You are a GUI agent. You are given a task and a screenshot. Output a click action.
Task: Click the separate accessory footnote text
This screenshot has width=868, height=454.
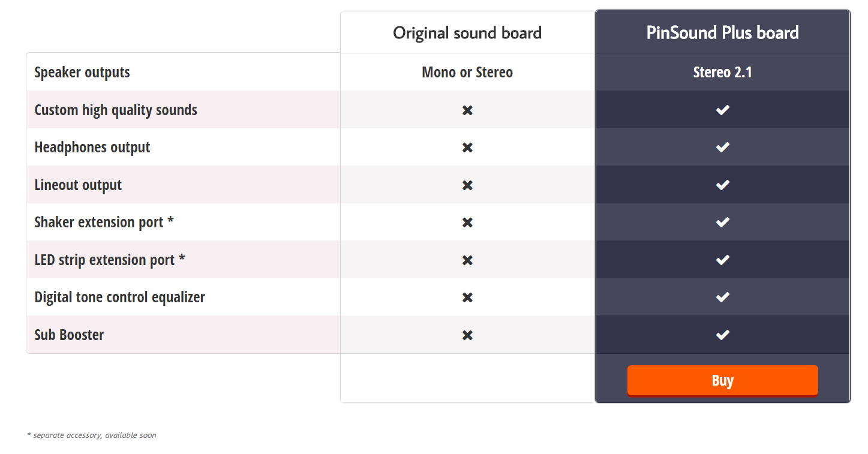(x=92, y=435)
